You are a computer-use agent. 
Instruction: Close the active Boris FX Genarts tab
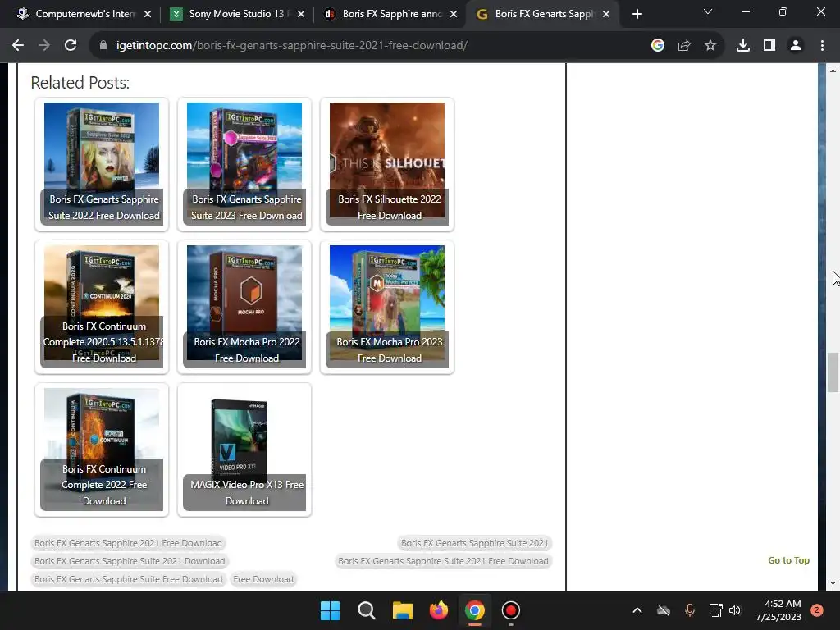click(606, 14)
